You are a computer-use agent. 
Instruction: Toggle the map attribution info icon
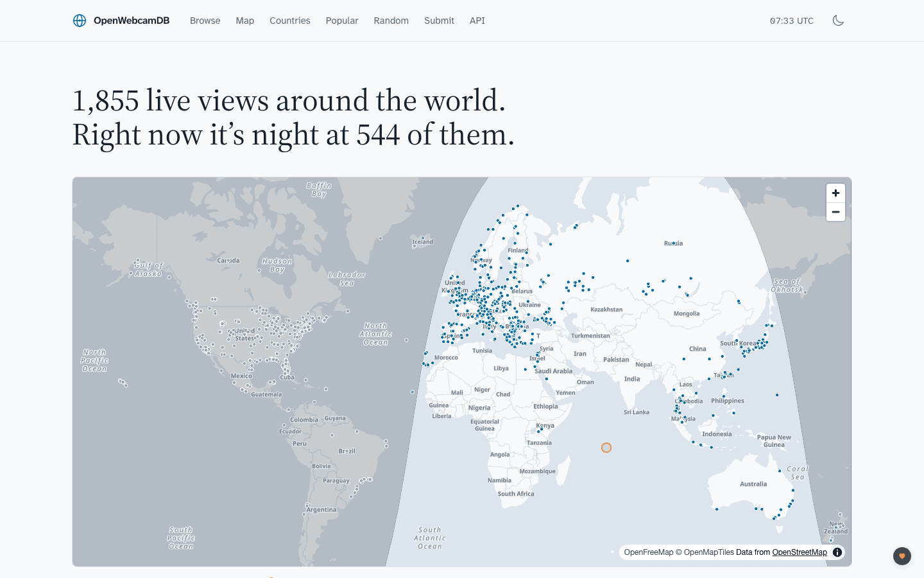pos(837,552)
